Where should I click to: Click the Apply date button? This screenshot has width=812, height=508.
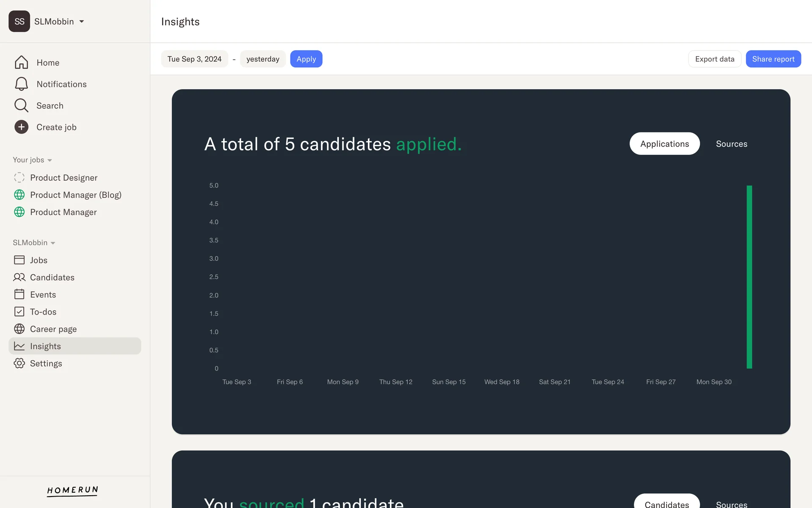tap(306, 59)
